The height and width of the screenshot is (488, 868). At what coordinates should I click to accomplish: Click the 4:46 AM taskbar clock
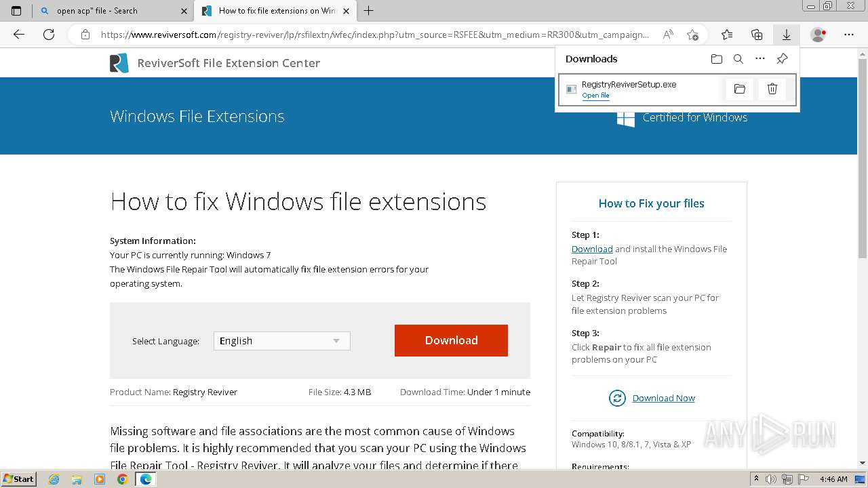(x=833, y=479)
